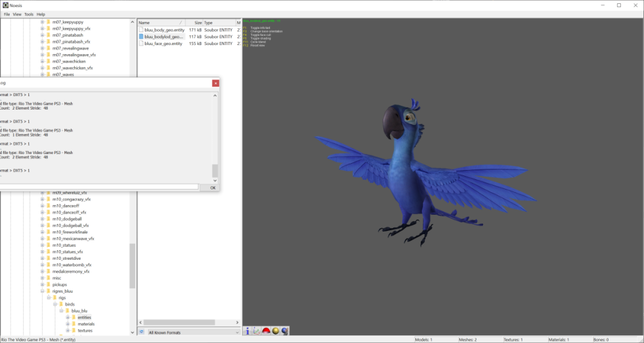This screenshot has width=644, height=343.
Task: Sort file list by Name column
Action: pos(162,23)
